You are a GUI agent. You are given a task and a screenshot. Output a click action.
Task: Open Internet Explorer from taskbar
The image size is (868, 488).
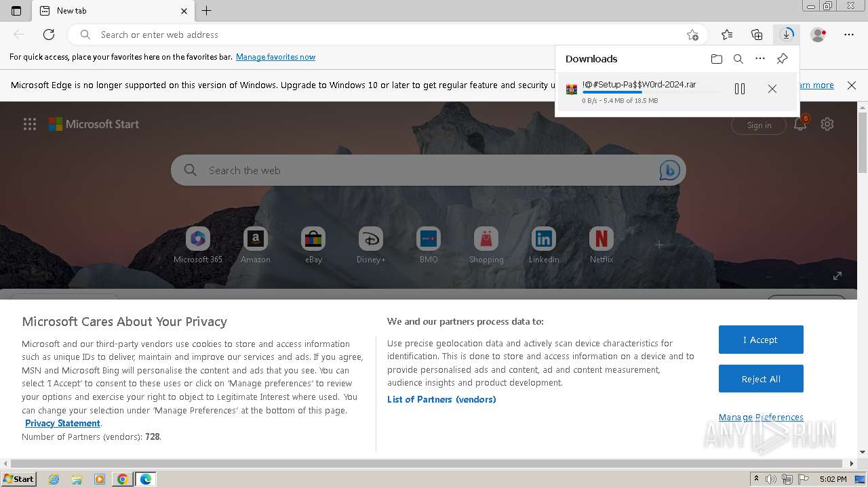click(x=54, y=479)
